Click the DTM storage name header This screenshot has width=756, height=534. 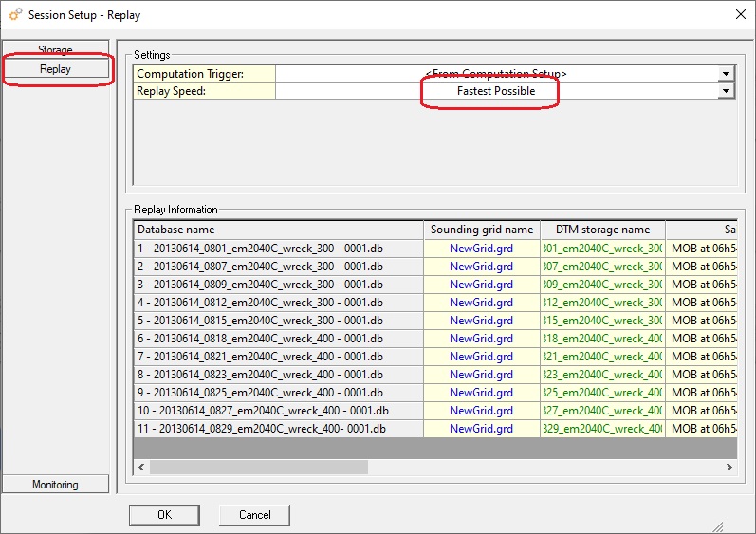[x=602, y=230]
